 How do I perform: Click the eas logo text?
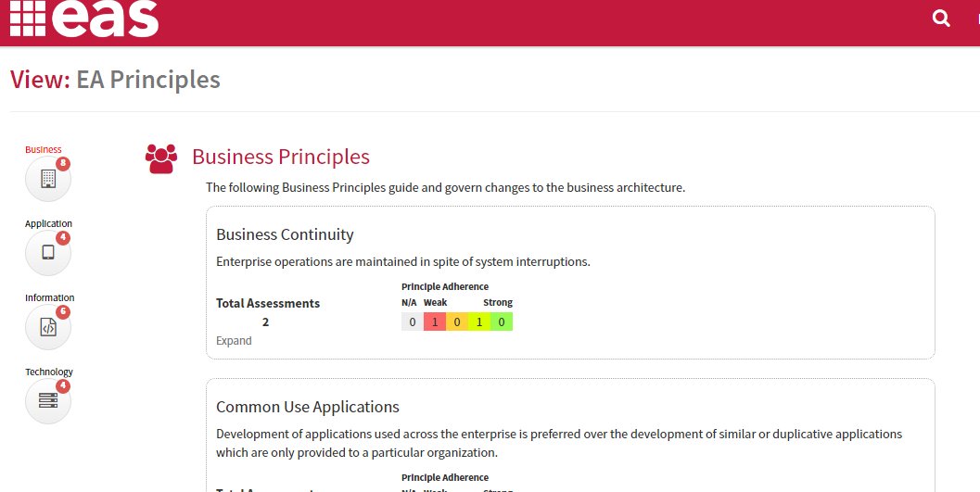(x=106, y=18)
